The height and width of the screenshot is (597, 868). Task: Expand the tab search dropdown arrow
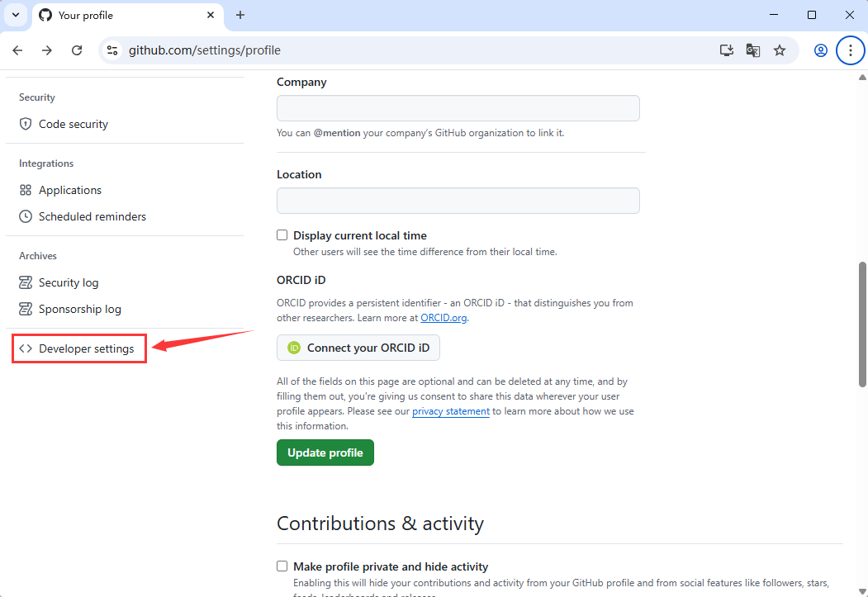click(x=15, y=15)
